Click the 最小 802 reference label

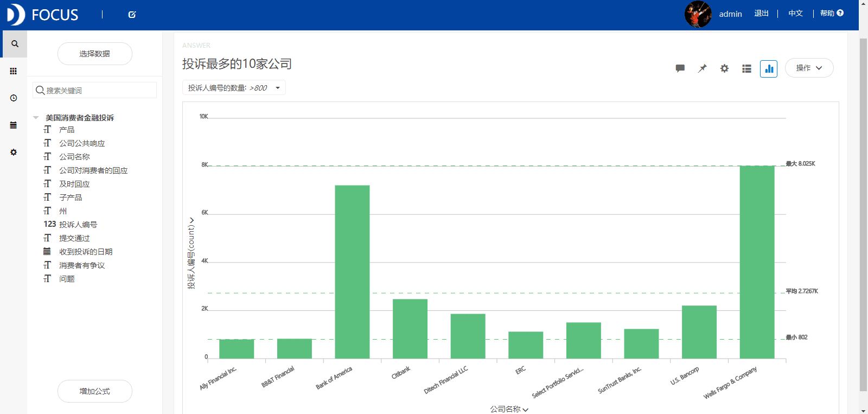coord(797,337)
